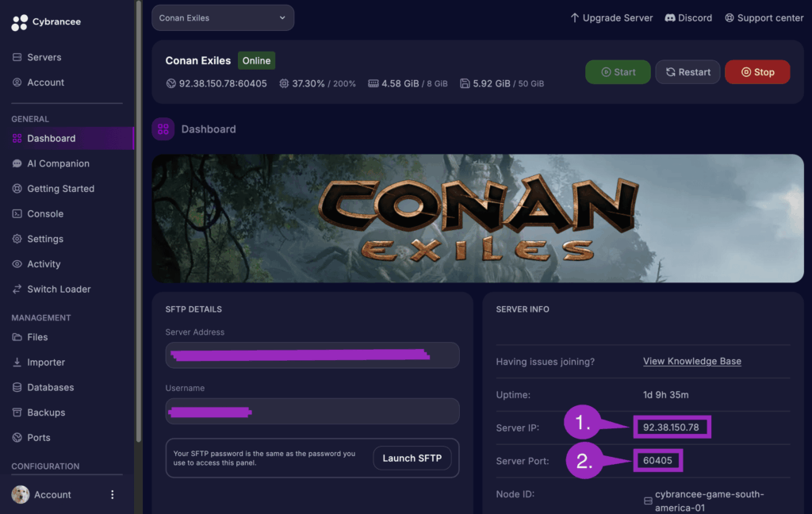This screenshot has height=514, width=812.
Task: Click the SFTP Username field
Action: [x=312, y=412]
